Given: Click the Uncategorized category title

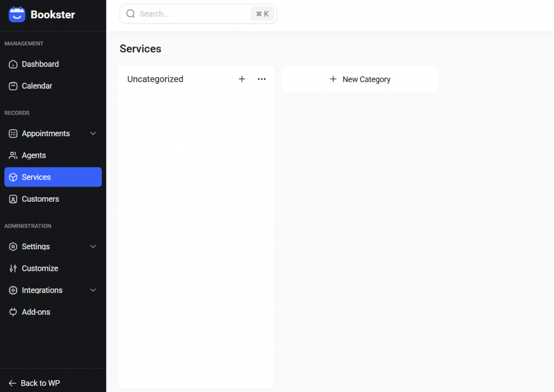Looking at the screenshot, I should (155, 79).
